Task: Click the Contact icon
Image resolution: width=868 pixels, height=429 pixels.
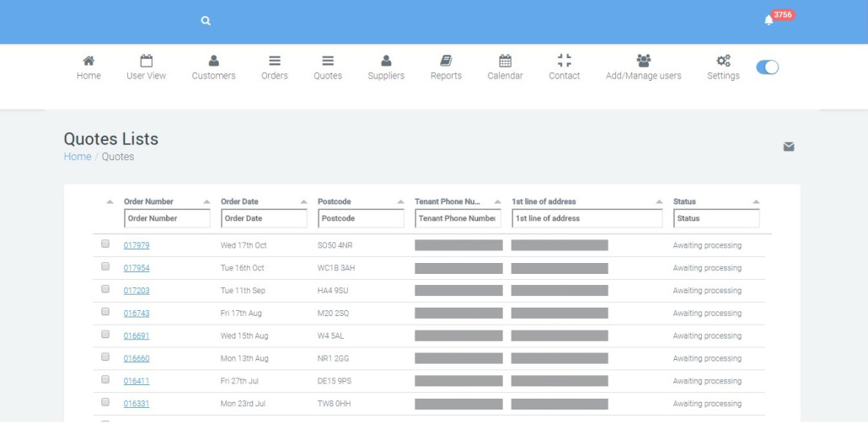Action: pyautogui.click(x=564, y=61)
